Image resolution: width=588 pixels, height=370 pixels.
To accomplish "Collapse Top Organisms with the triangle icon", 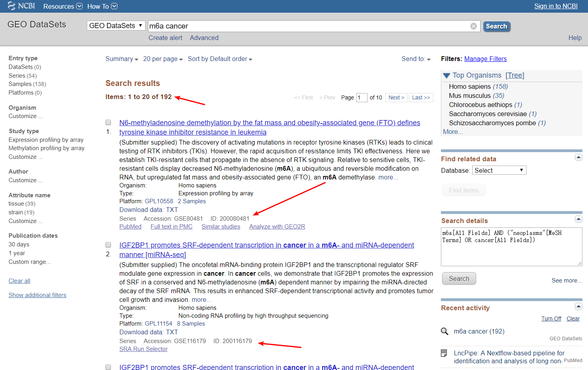I will [x=446, y=76].
